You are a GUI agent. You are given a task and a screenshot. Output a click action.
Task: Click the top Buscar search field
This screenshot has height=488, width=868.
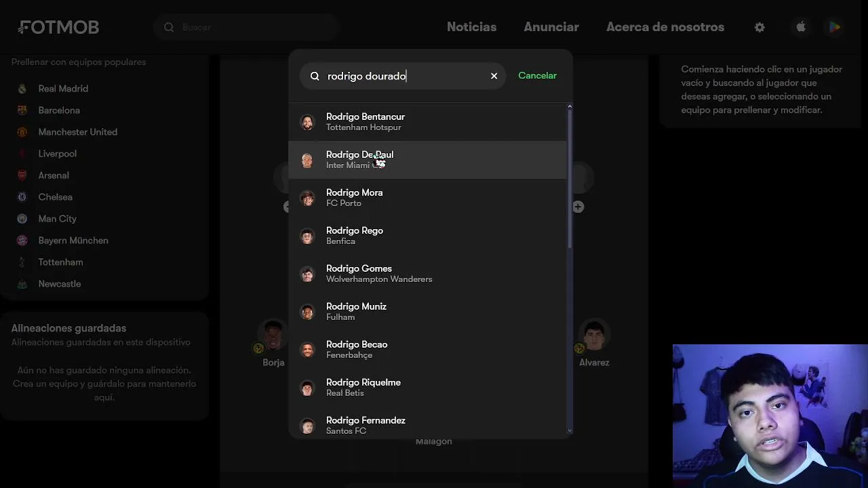[246, 27]
